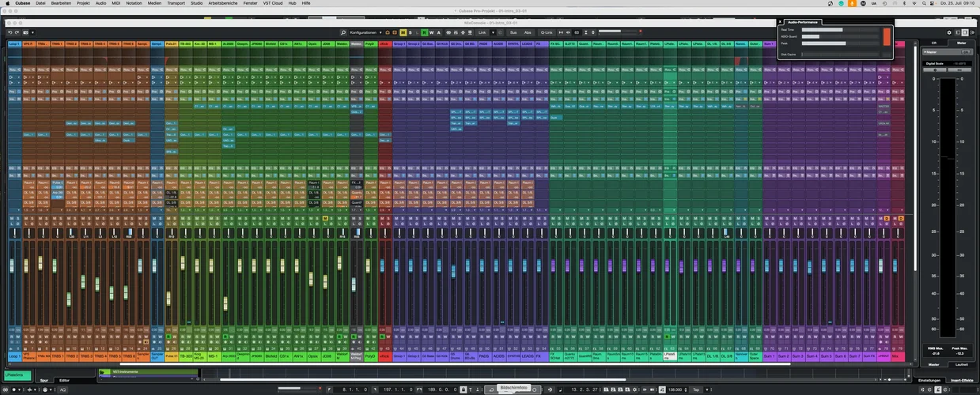980x395 pixels.
Task: Click the search channels magnifier icon
Action: coord(344,32)
